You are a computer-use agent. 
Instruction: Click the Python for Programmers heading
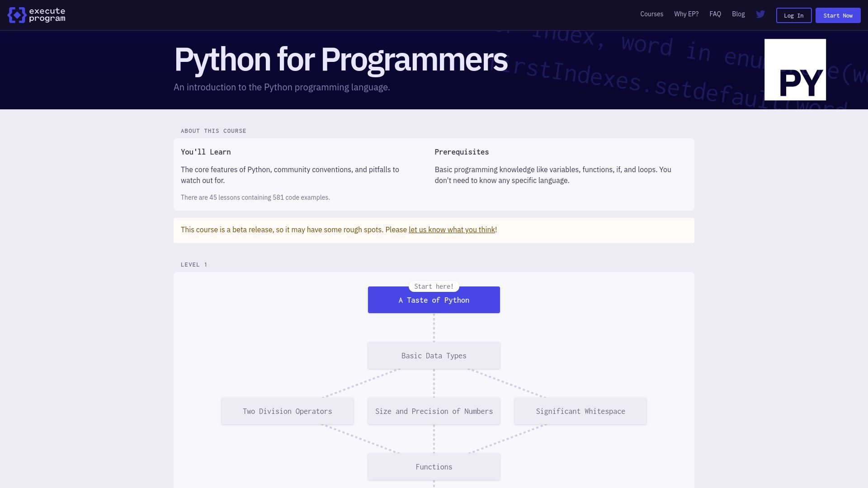click(x=340, y=60)
